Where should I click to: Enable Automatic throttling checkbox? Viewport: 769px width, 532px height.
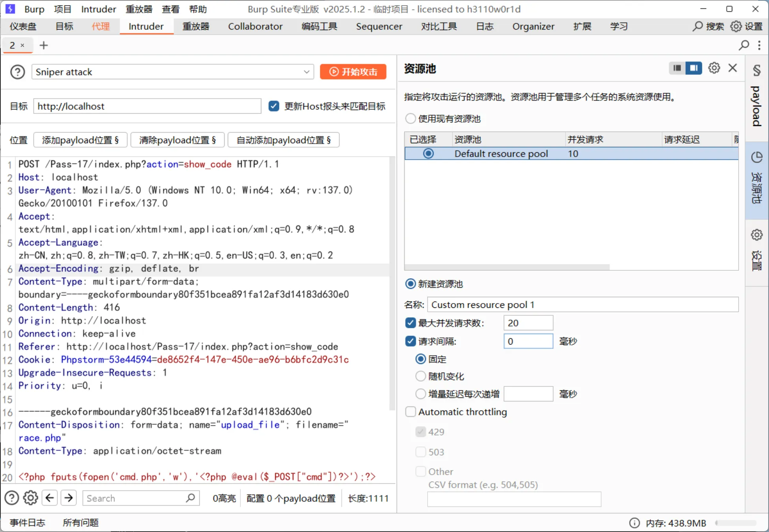[411, 412]
